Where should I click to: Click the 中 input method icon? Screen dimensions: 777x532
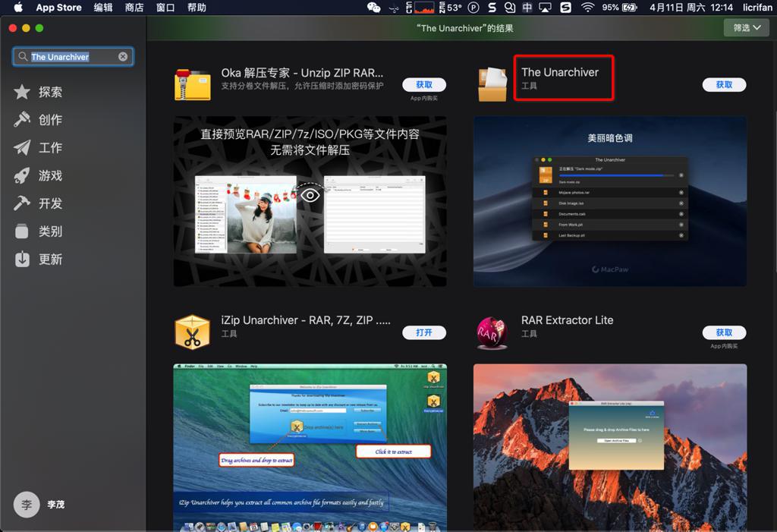click(527, 8)
